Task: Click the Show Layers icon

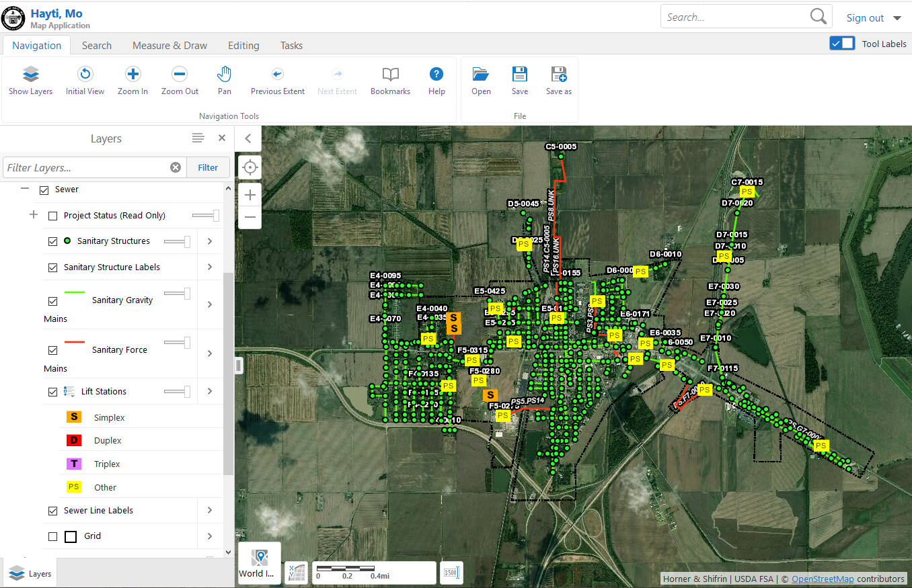Action: coord(31,75)
